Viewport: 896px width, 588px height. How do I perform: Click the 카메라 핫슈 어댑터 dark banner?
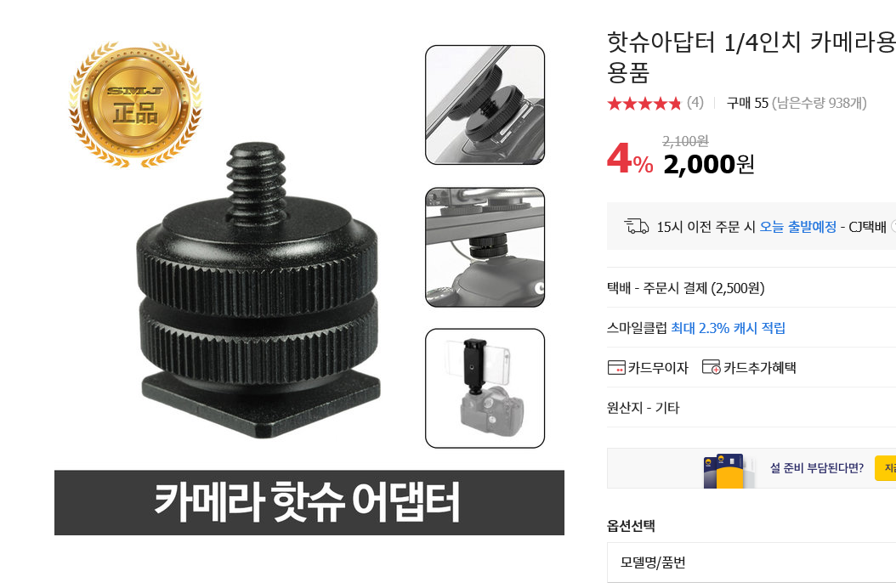tap(309, 502)
